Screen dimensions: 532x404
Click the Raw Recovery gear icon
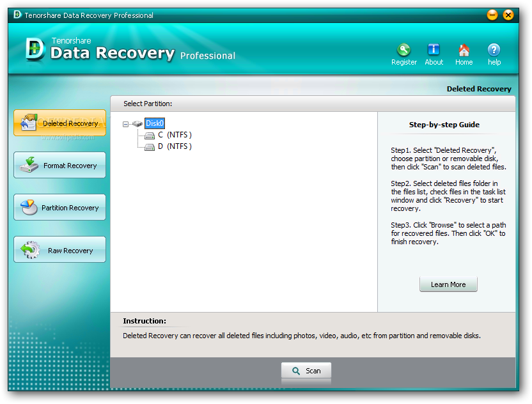[30, 250]
